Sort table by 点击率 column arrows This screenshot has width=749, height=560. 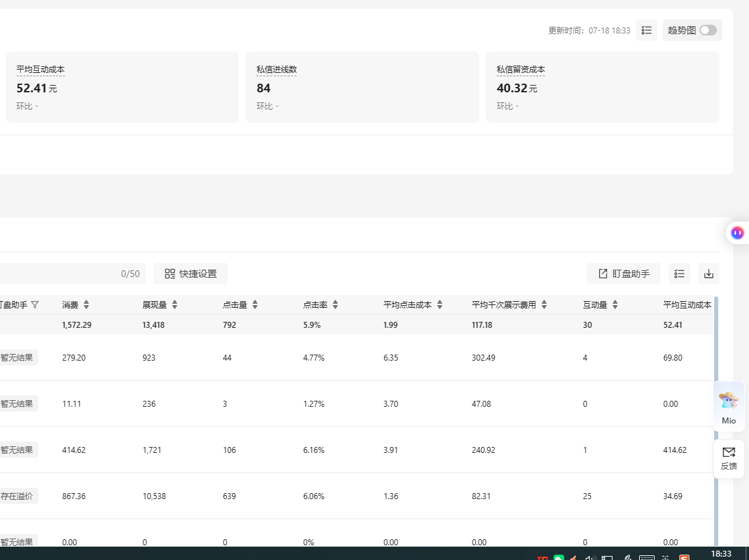[x=335, y=304]
